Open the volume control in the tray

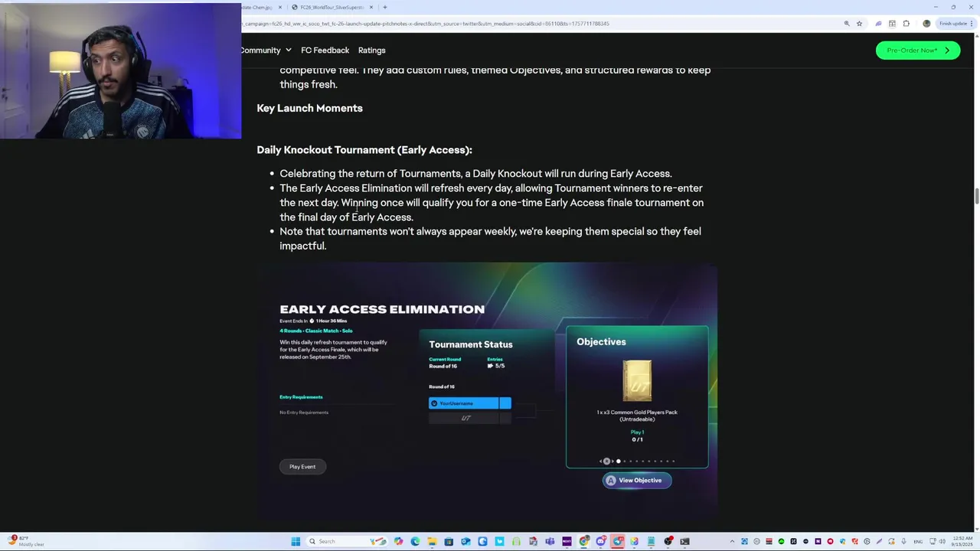[x=942, y=541]
